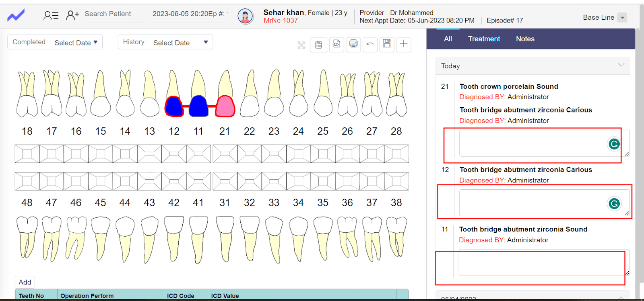
Task: Click Grammarly icon in tooth 12 note box
Action: 614,204
